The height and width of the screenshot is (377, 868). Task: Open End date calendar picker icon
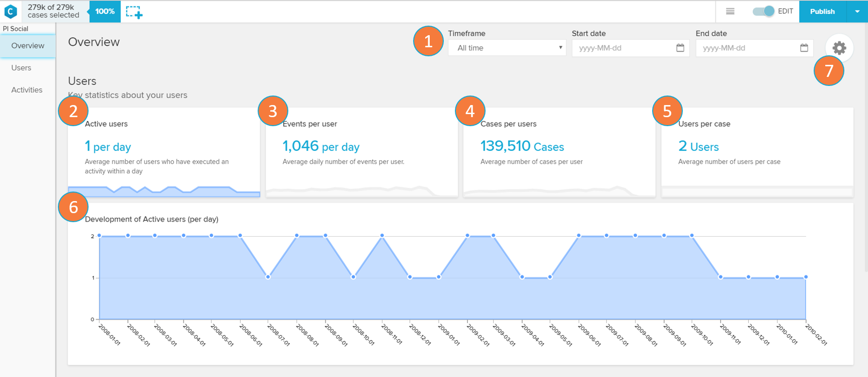tap(804, 48)
